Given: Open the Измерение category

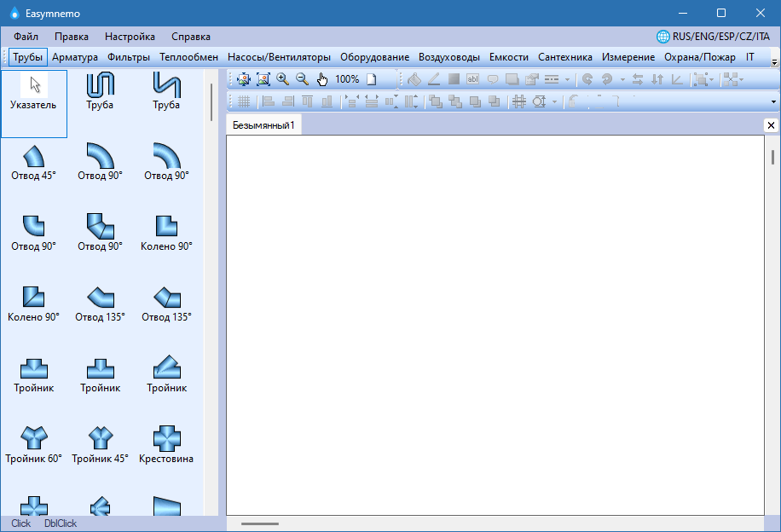Looking at the screenshot, I should [x=628, y=57].
